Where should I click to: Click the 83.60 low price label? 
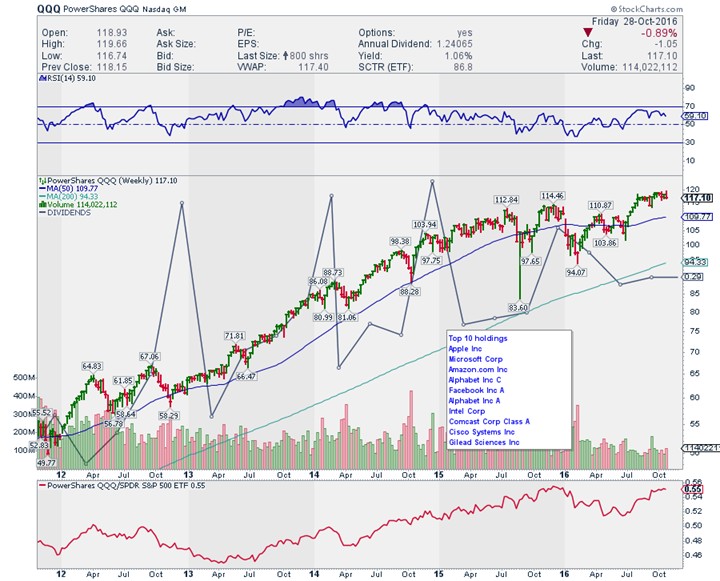coord(518,308)
